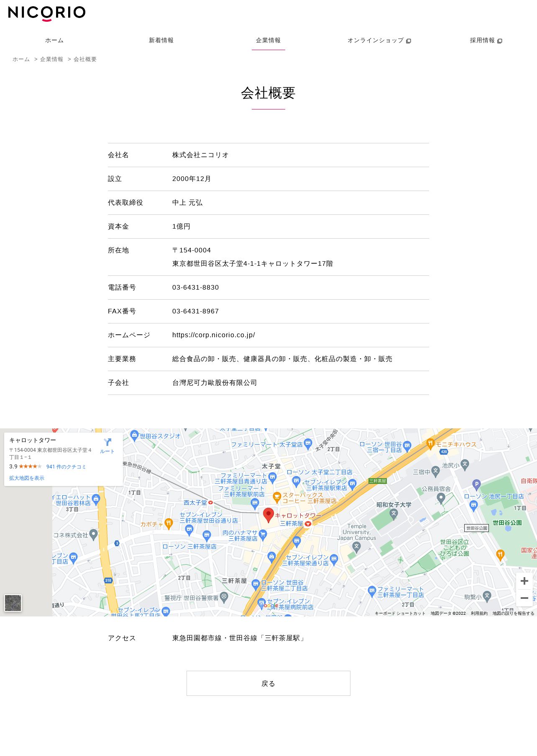The width and height of the screenshot is (537, 756).
Task: Click the company name 株式会社ニコリオ
Action: pyautogui.click(x=201, y=155)
